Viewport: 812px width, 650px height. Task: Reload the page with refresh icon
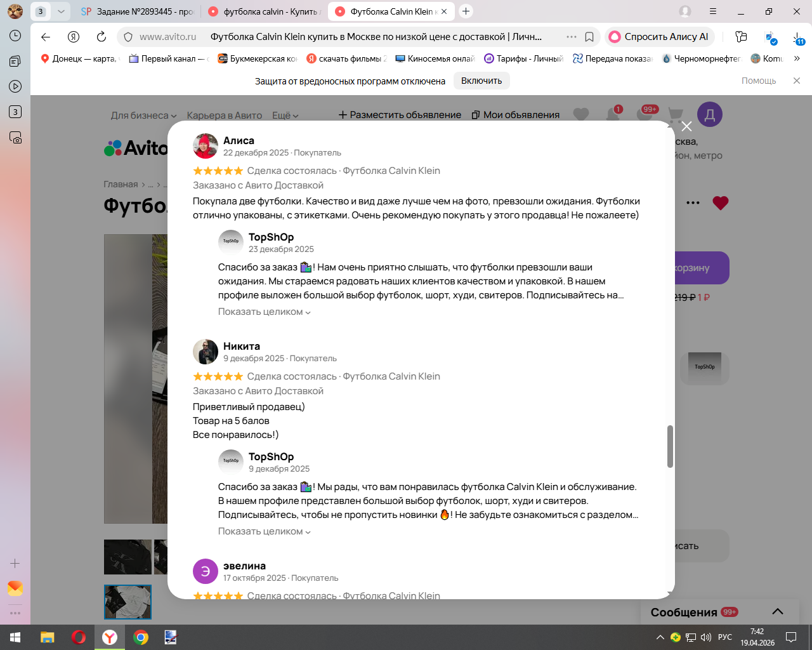pos(101,37)
